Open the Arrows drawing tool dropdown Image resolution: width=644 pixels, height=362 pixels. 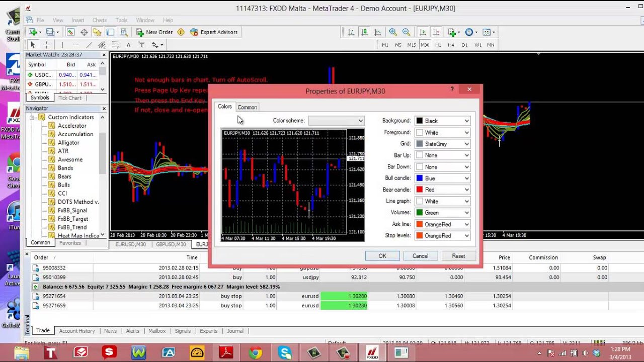tap(156, 45)
